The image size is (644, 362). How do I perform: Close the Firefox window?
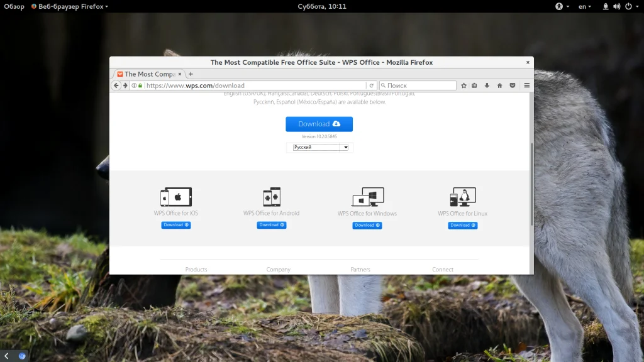point(528,62)
